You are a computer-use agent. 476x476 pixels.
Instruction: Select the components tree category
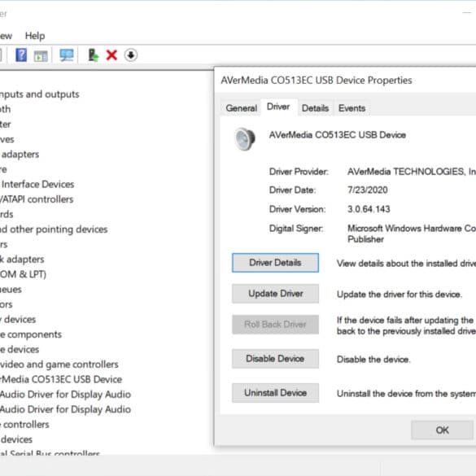pos(31,334)
